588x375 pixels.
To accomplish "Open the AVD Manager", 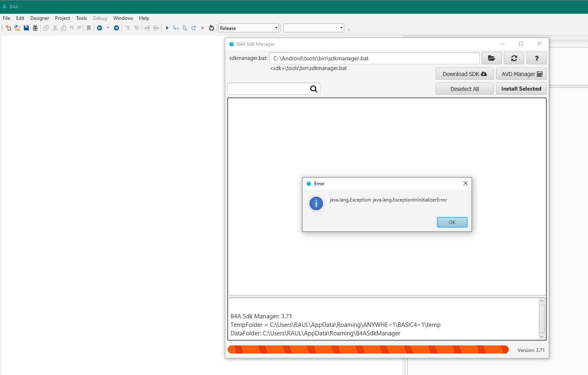I will pyautogui.click(x=522, y=74).
